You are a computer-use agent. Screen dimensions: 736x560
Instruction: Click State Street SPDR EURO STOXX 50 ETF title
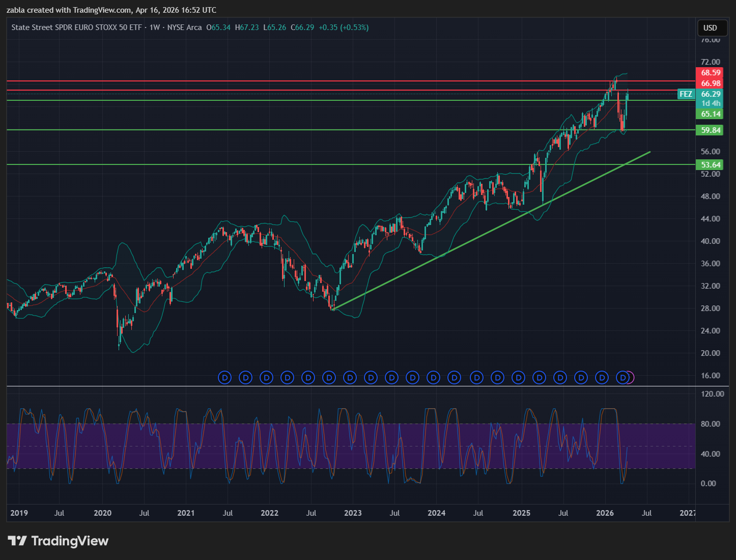tap(76, 27)
